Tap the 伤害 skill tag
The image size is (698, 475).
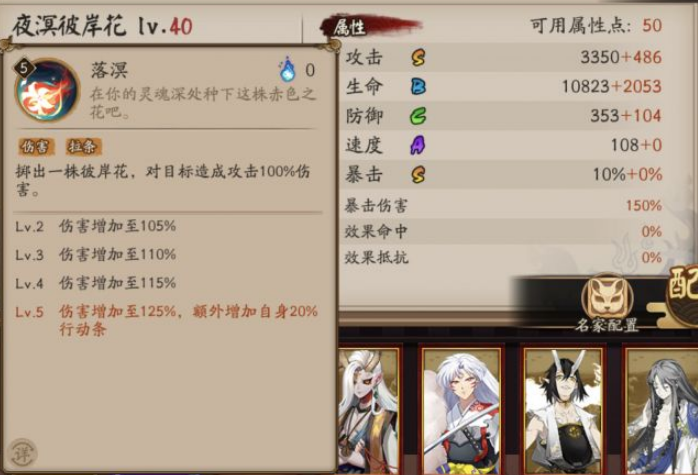tap(36, 146)
